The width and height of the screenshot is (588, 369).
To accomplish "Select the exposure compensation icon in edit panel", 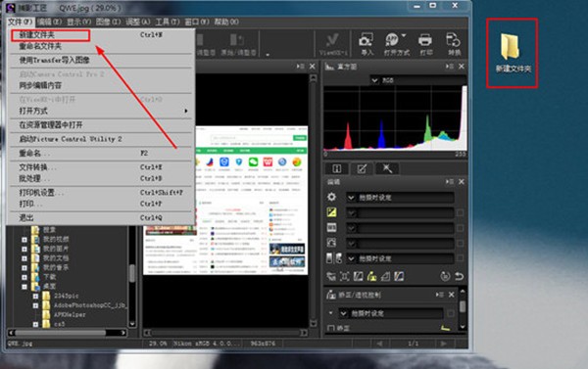I will (331, 212).
